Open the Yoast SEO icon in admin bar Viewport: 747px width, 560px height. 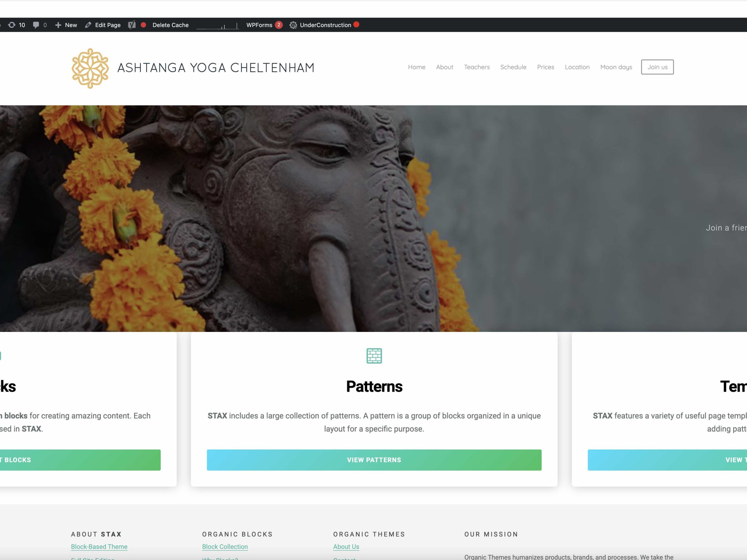(x=132, y=25)
